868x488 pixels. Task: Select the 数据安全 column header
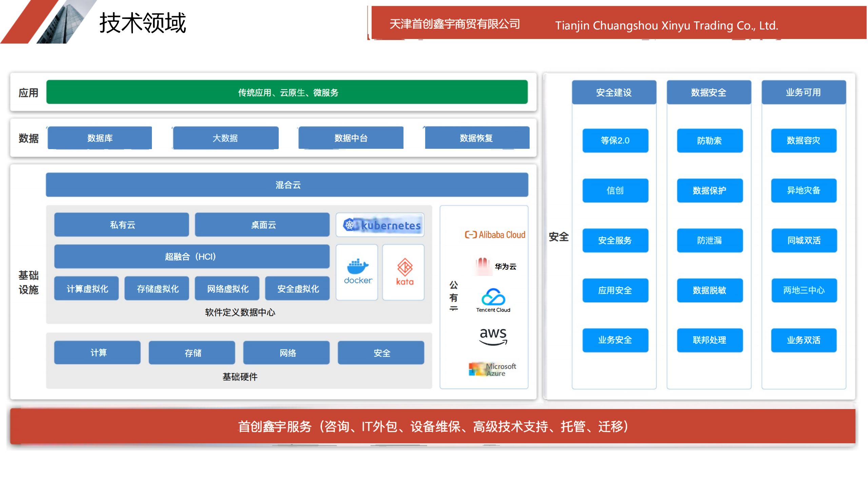pyautogui.click(x=709, y=92)
